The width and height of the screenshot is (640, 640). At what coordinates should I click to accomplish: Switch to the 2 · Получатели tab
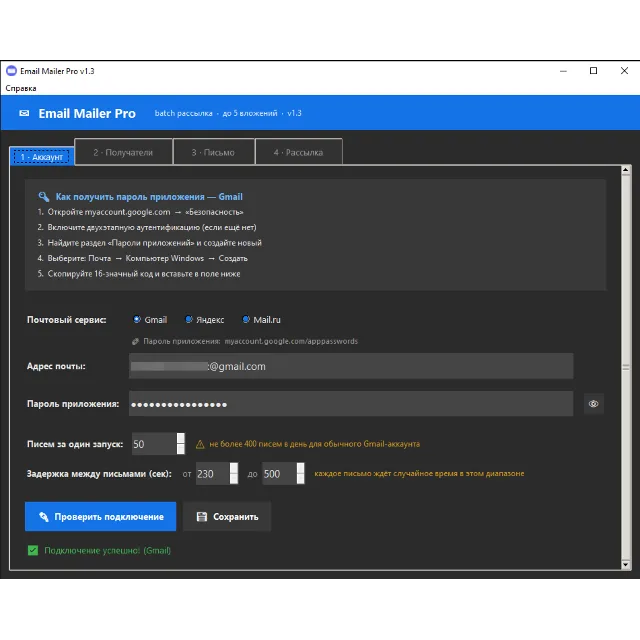pyautogui.click(x=123, y=152)
